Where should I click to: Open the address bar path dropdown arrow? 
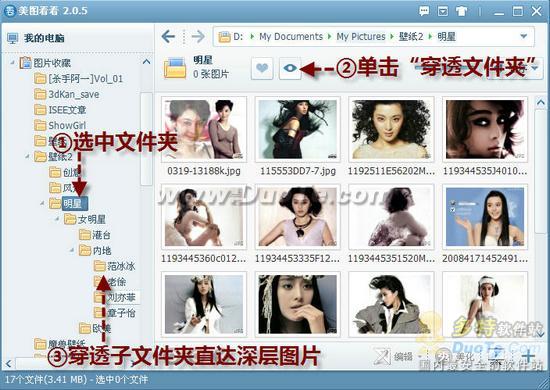click(523, 36)
